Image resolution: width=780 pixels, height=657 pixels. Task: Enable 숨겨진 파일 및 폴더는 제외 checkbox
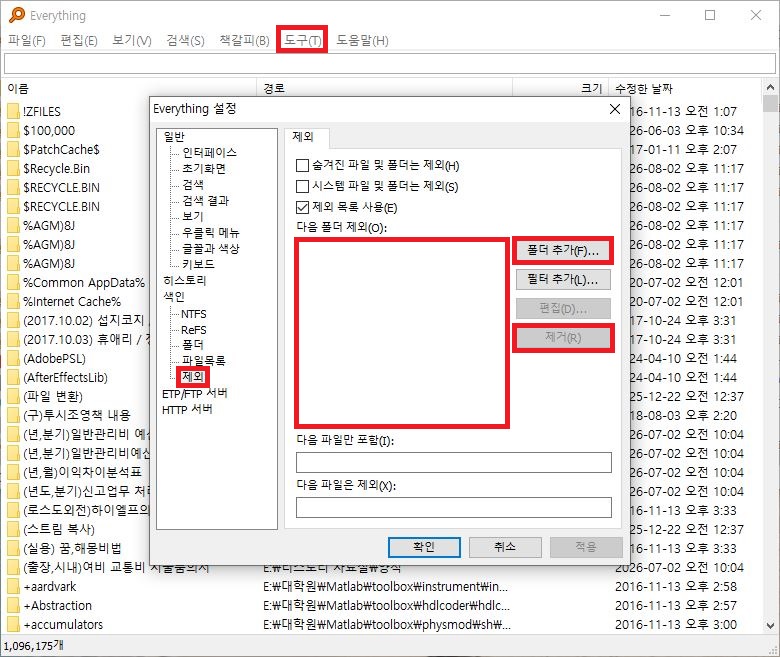point(302,165)
